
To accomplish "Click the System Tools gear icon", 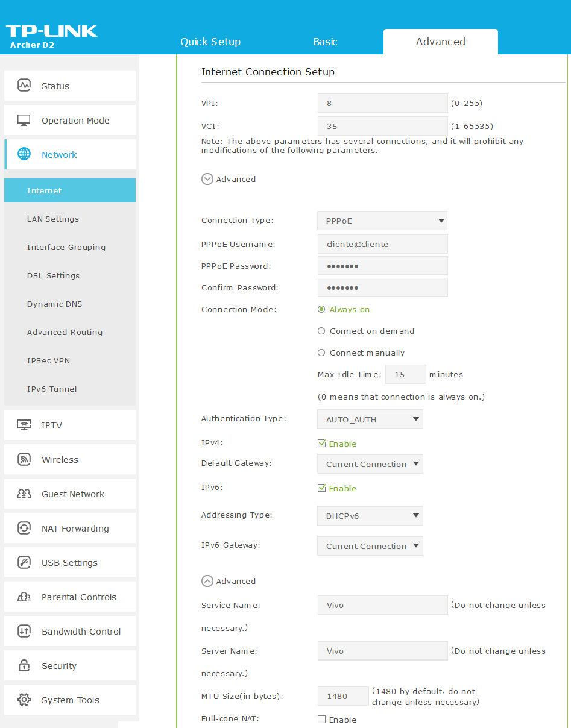I will 24,700.
